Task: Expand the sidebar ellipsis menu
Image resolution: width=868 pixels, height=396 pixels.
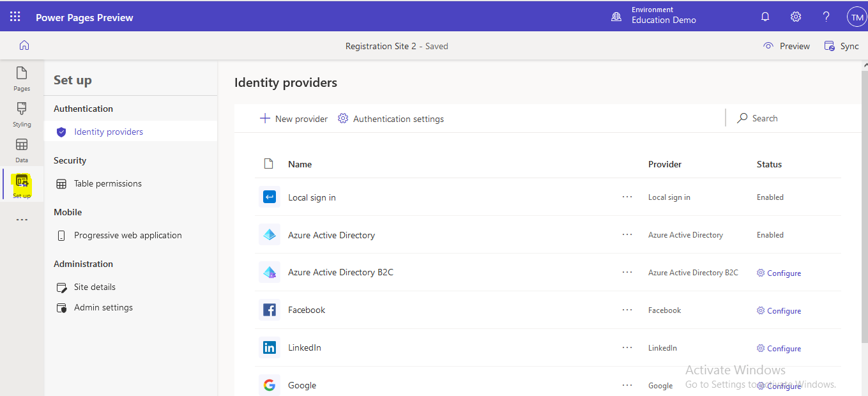Action: tap(21, 219)
